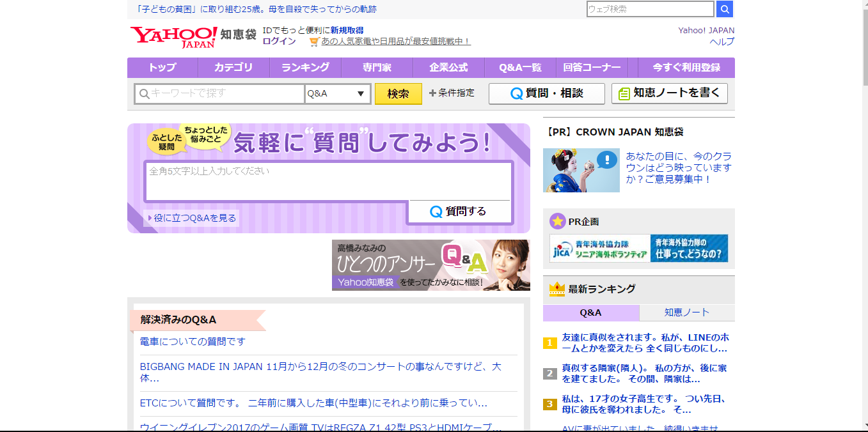Screen dimensions: 868x432
Task: Click rank 3 badge in ranking list
Action: [550, 405]
